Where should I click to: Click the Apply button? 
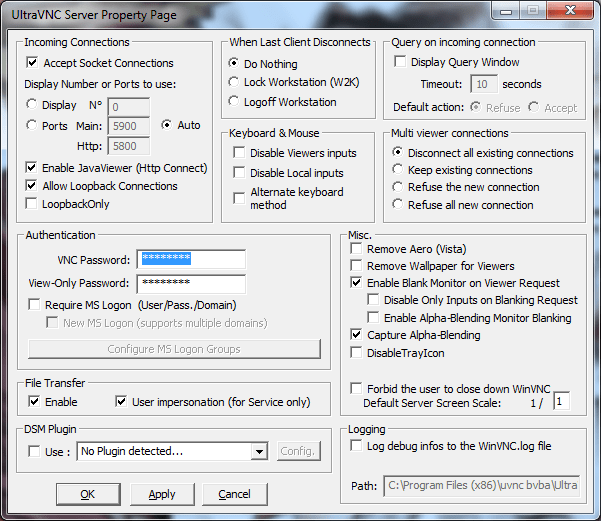(162, 494)
